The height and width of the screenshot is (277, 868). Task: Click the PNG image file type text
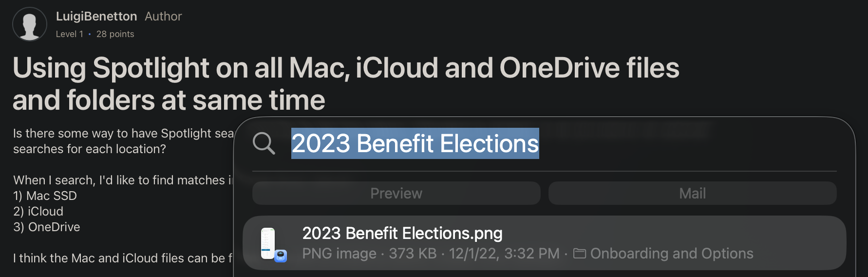[339, 254]
